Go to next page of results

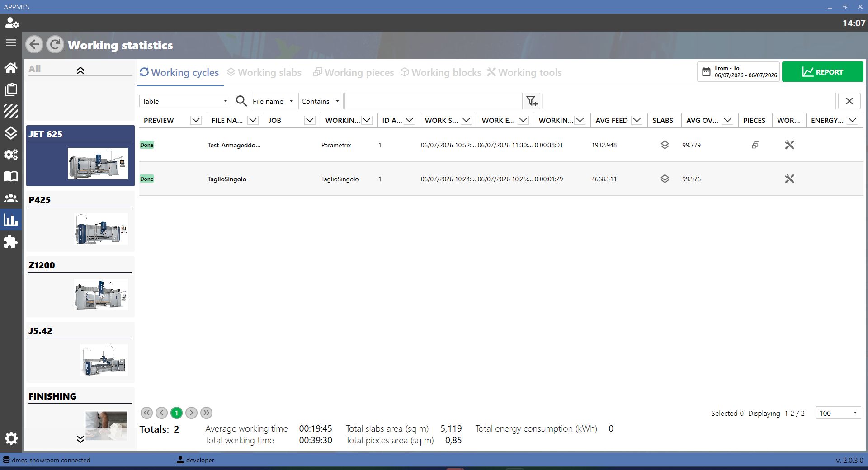coord(191,413)
